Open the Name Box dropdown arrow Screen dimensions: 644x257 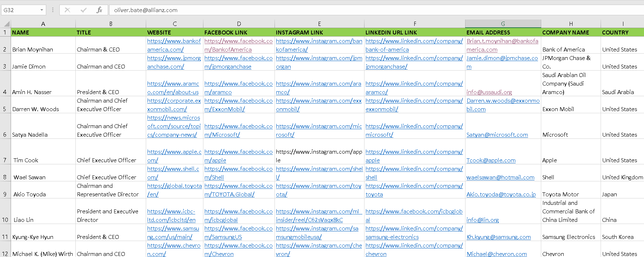click(42, 10)
